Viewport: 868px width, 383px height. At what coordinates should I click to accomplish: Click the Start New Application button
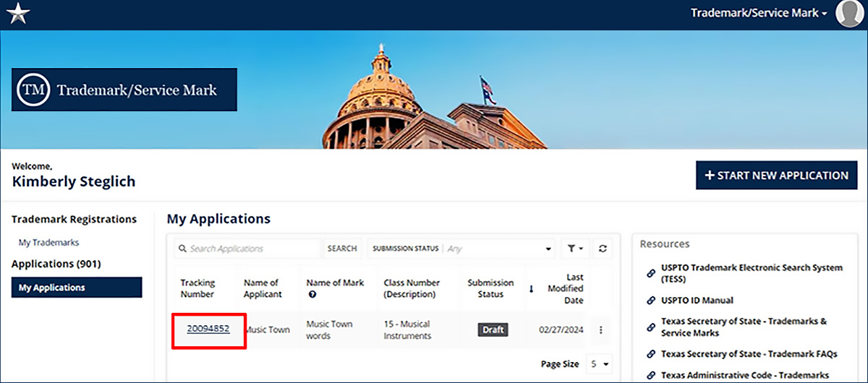pyautogui.click(x=776, y=176)
